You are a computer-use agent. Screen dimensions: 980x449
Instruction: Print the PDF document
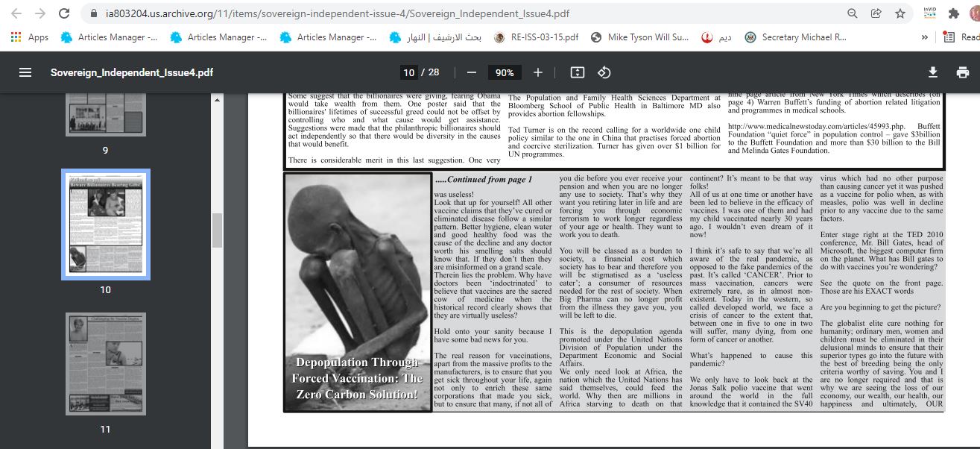962,72
